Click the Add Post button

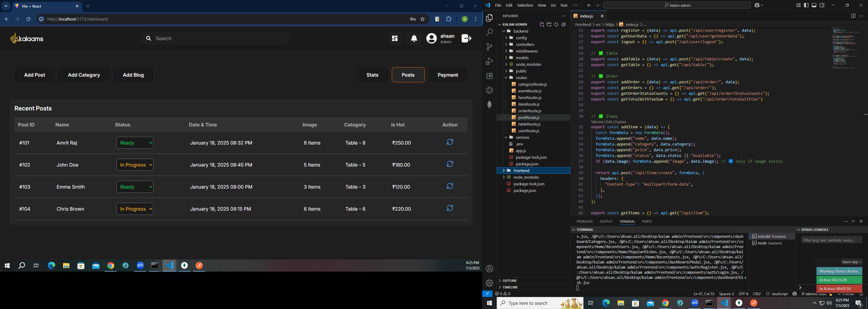point(34,75)
